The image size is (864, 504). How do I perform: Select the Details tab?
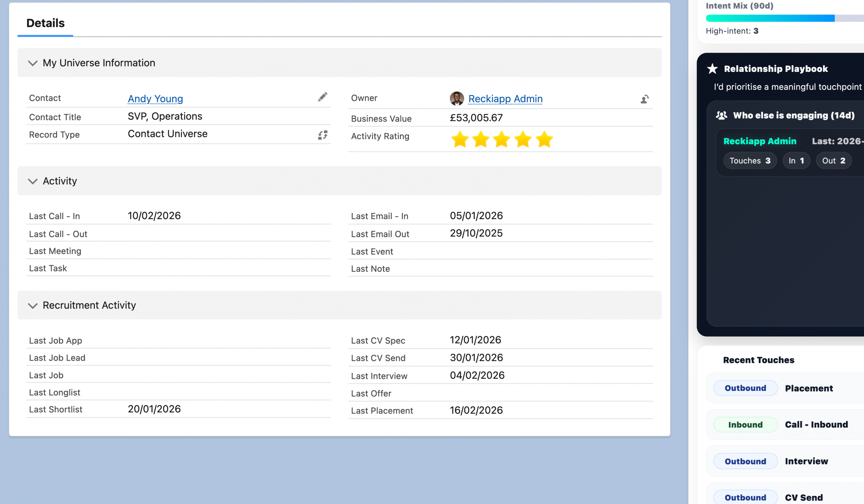pos(45,23)
